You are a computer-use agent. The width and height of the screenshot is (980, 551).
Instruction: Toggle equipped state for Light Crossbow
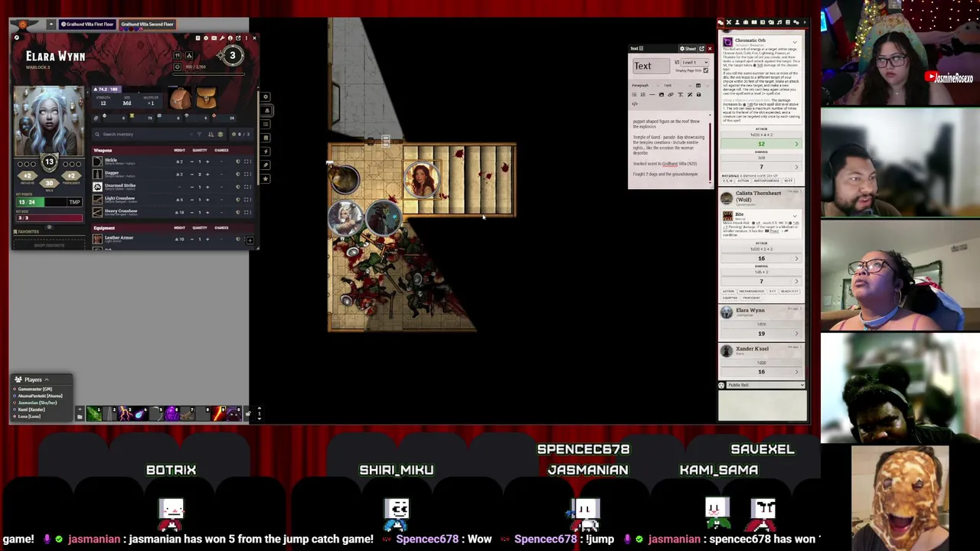(x=238, y=200)
